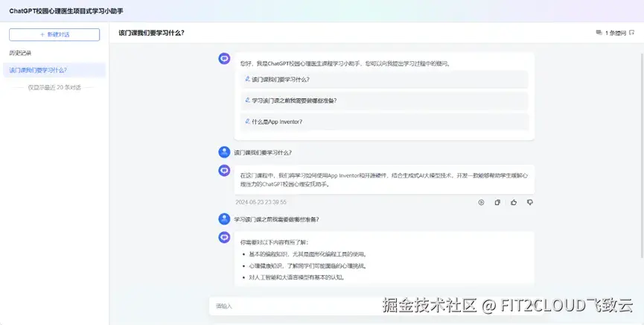Choose suggested question 该门课我们要学习什么?
The width and height of the screenshot is (644, 325).
coord(384,80)
